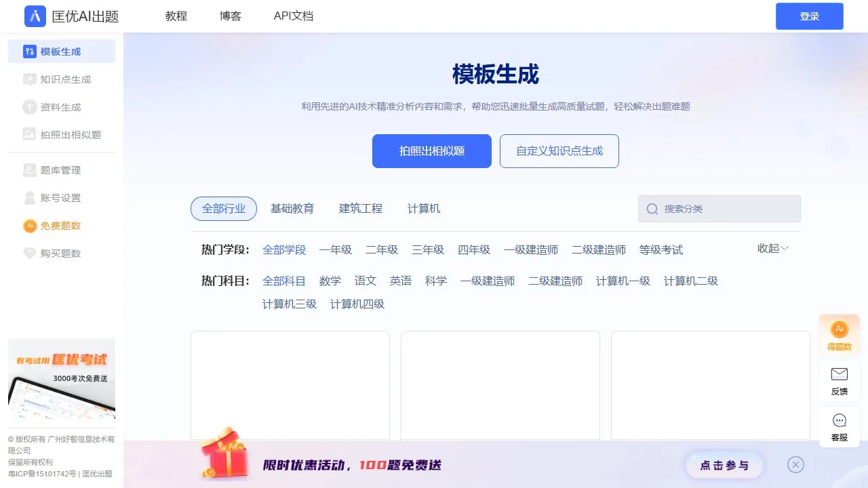Image resolution: width=868 pixels, height=488 pixels.
Task: Filter by 一年级 grade
Action: pyautogui.click(x=336, y=250)
